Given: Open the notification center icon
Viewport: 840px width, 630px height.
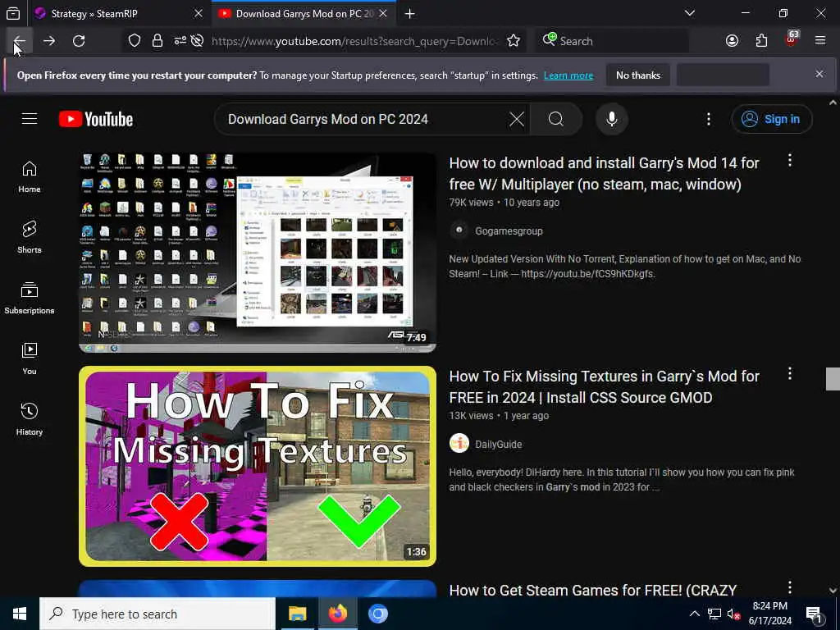Looking at the screenshot, I should (x=815, y=614).
